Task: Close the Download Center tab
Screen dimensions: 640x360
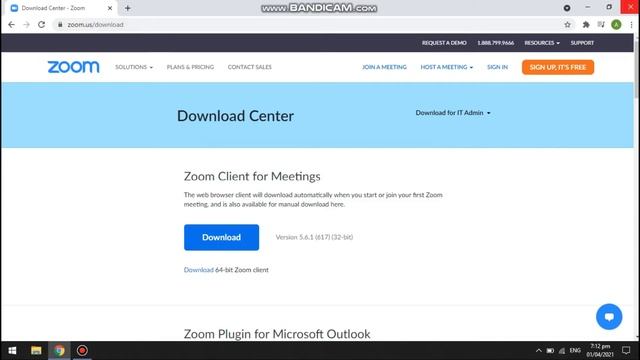Action: (x=109, y=8)
